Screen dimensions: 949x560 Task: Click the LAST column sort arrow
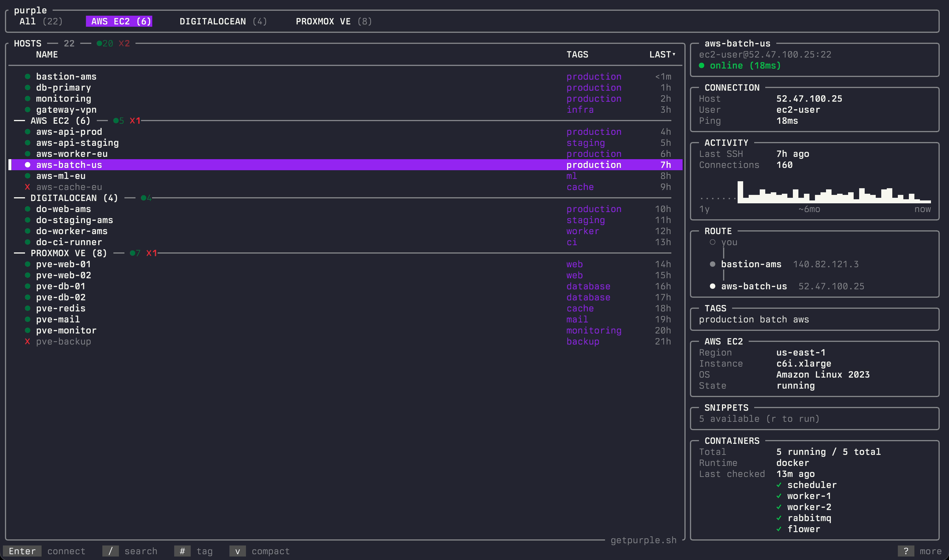tap(674, 54)
